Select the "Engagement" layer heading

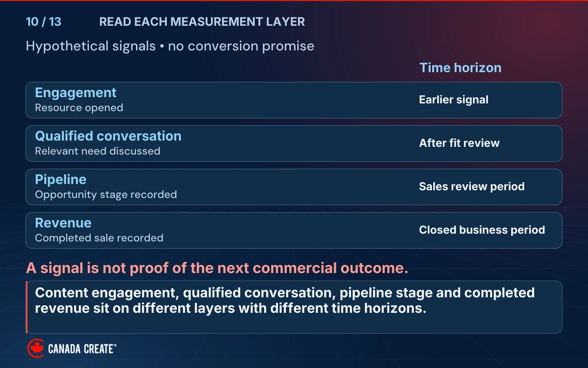(75, 93)
